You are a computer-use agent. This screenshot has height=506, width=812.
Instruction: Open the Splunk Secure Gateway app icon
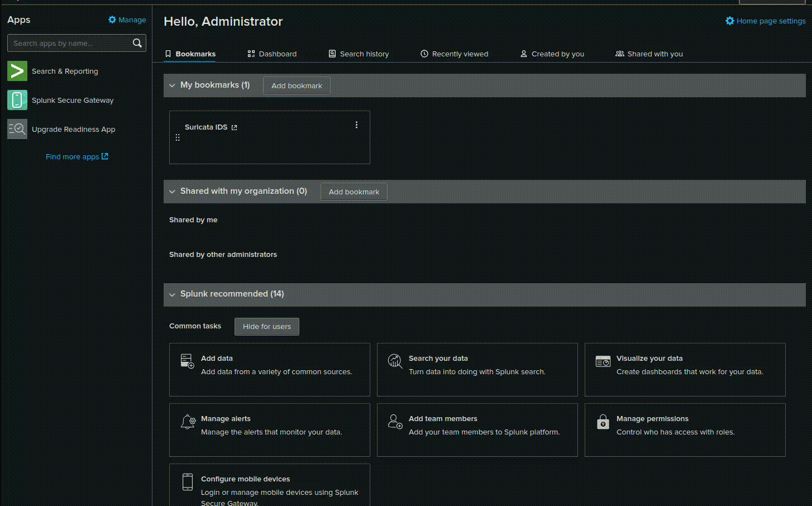(x=17, y=100)
